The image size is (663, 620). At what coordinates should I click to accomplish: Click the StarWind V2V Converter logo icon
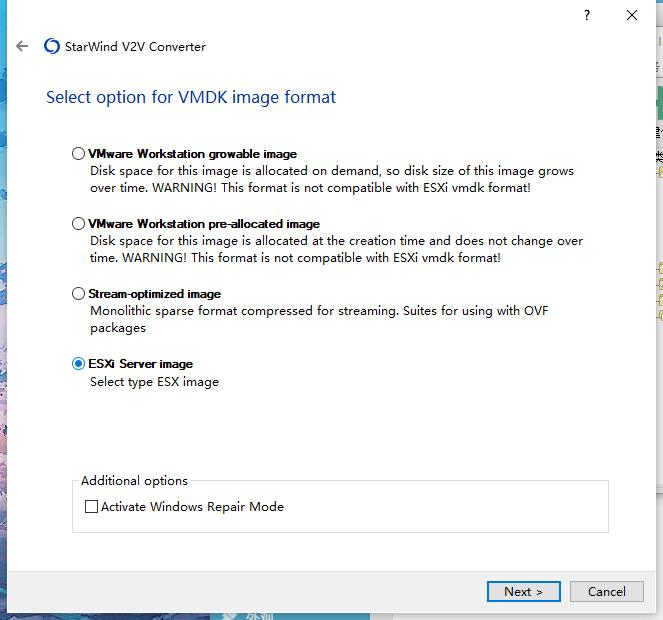pyautogui.click(x=52, y=46)
